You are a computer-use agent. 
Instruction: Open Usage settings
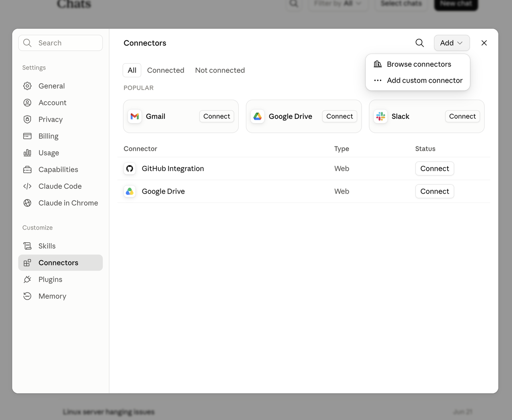60,153
